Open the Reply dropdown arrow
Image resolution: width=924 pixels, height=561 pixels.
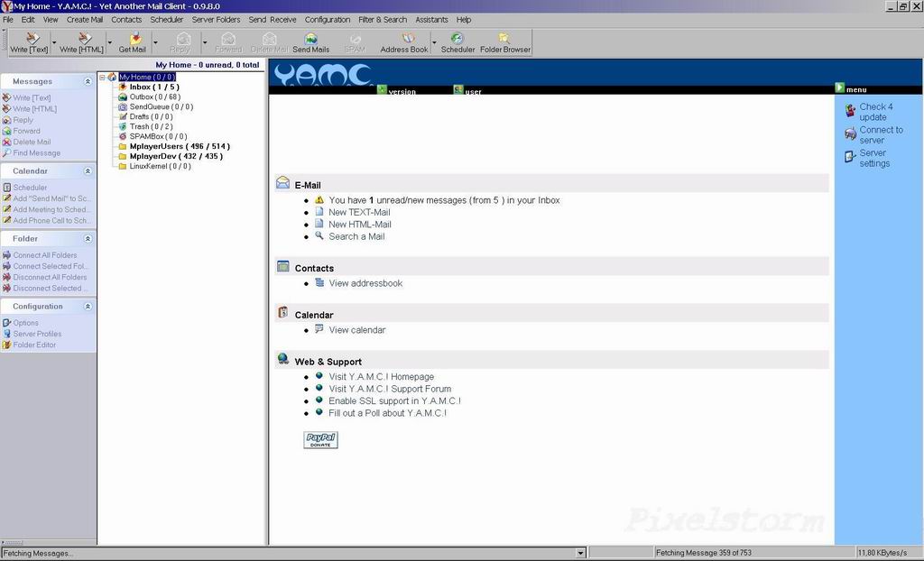coord(205,42)
